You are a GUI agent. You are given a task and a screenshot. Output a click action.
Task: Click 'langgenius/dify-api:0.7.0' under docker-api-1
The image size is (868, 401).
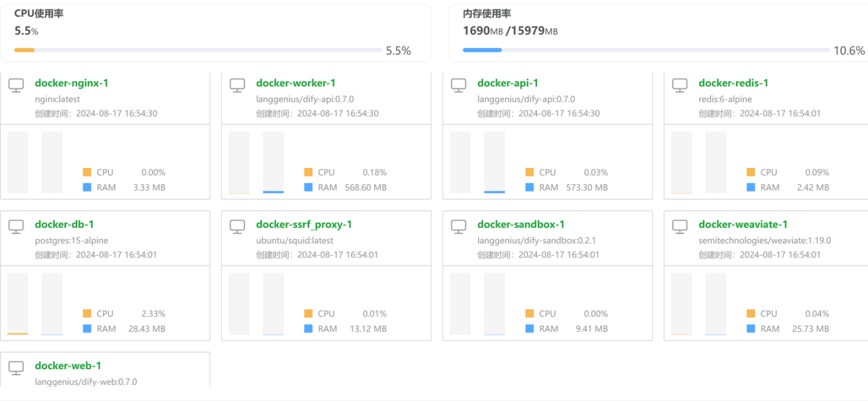pyautogui.click(x=526, y=99)
